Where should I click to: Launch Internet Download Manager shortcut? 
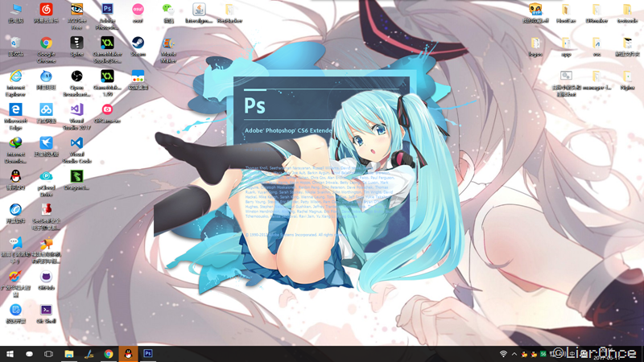[x=15, y=143]
